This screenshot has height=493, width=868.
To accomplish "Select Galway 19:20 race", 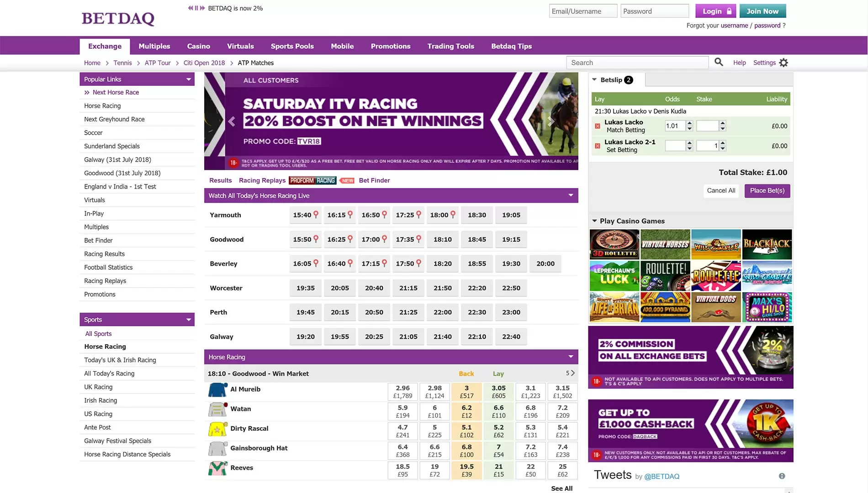I will click(x=306, y=337).
